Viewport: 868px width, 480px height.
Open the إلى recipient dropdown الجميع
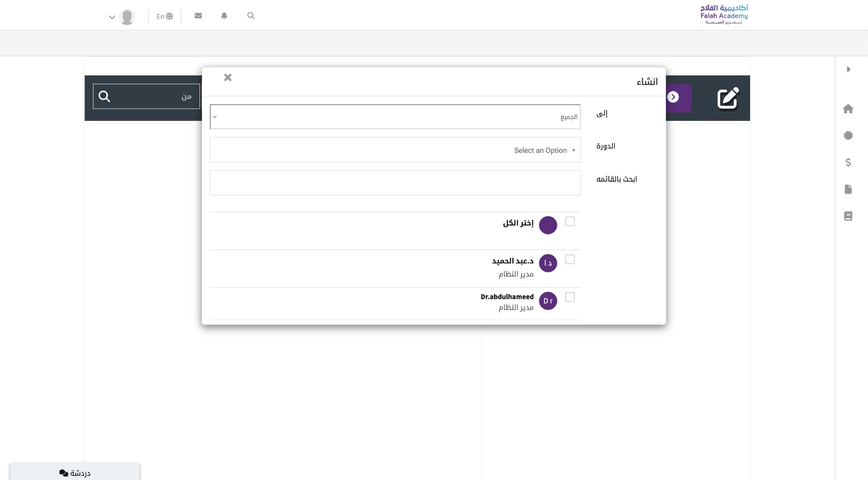click(395, 117)
